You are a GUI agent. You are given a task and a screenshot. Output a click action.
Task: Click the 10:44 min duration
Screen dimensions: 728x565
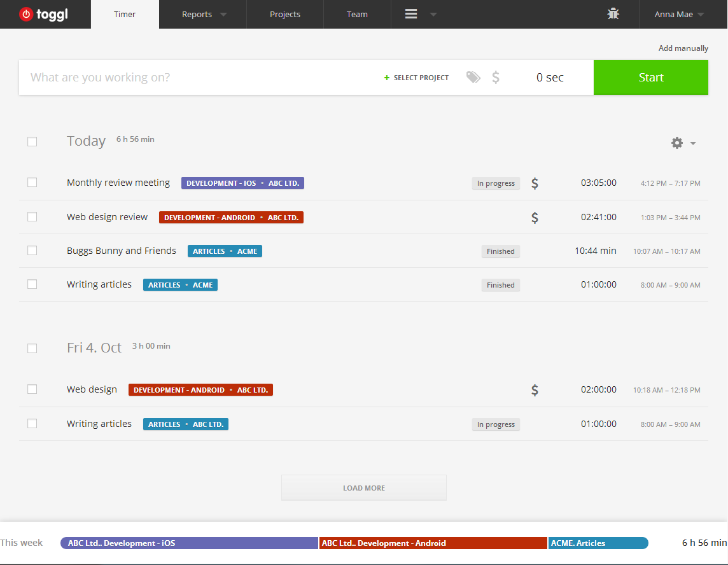click(x=596, y=251)
